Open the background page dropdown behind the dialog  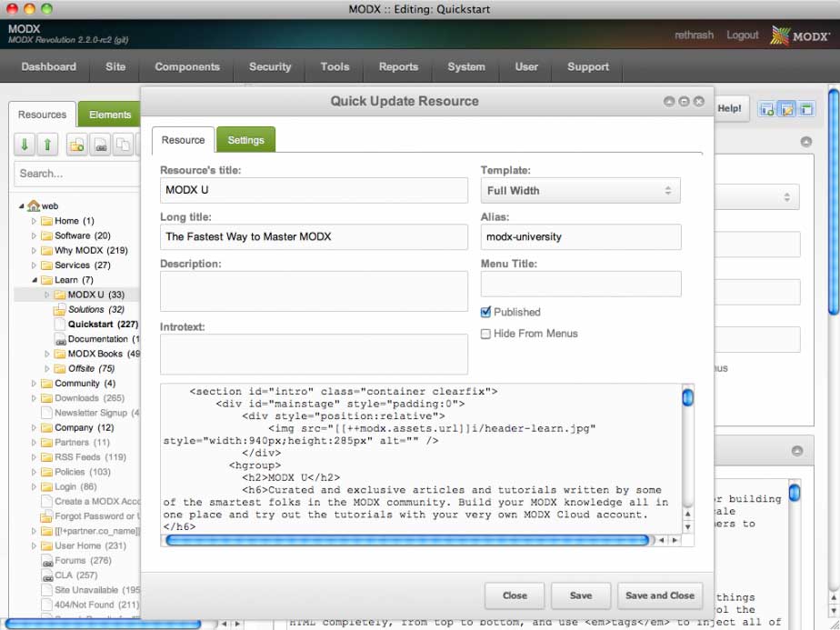click(757, 197)
